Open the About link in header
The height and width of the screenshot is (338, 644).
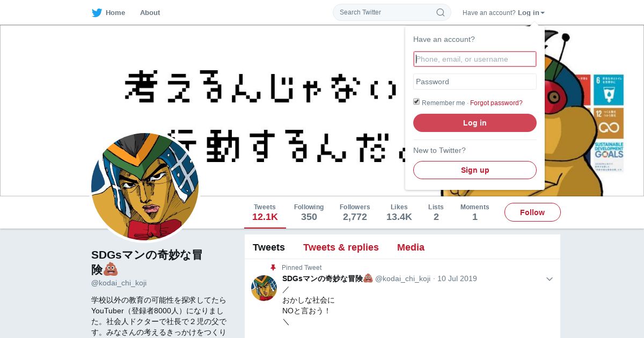(150, 13)
